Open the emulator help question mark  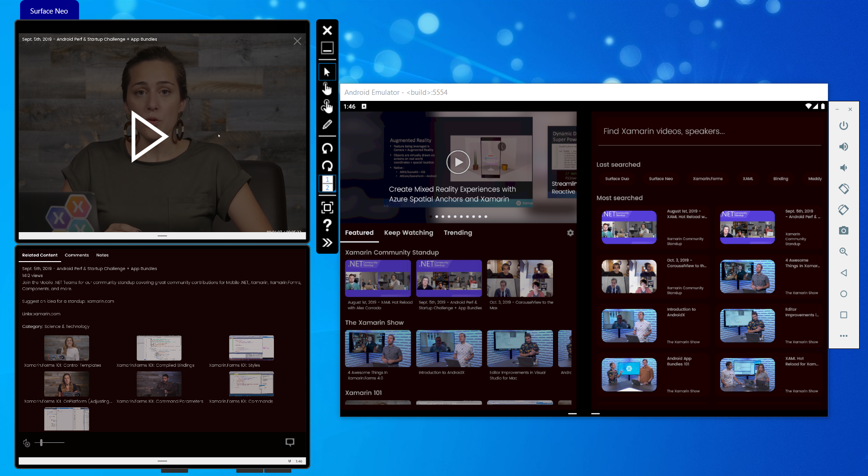coord(327,225)
